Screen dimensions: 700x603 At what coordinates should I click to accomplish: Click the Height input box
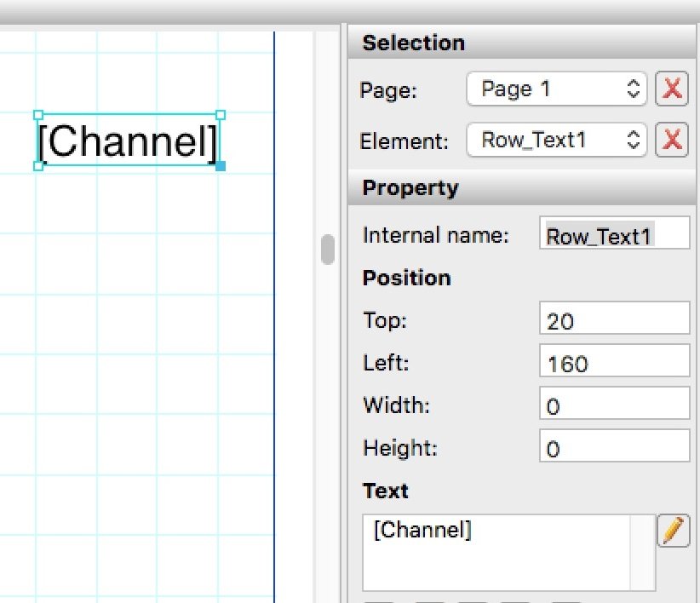pyautogui.click(x=614, y=448)
